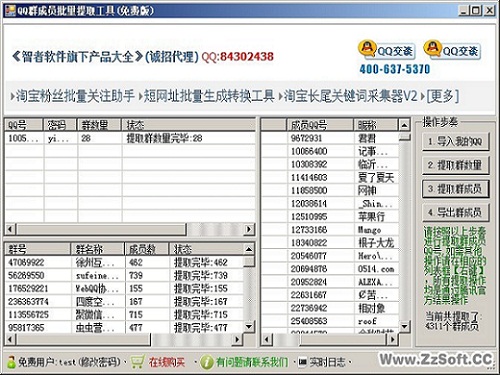Image resolution: width=500 pixels, height=375 pixels.
Task: Select member row 25408563
Action: (330, 321)
